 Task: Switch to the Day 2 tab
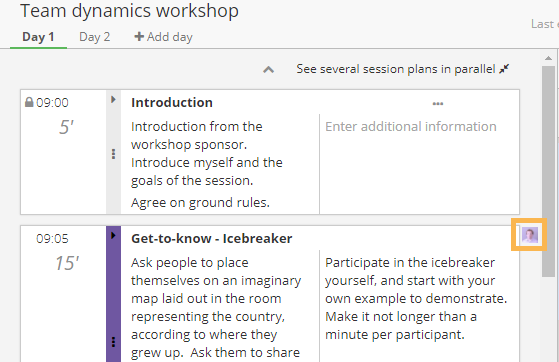pos(94,37)
